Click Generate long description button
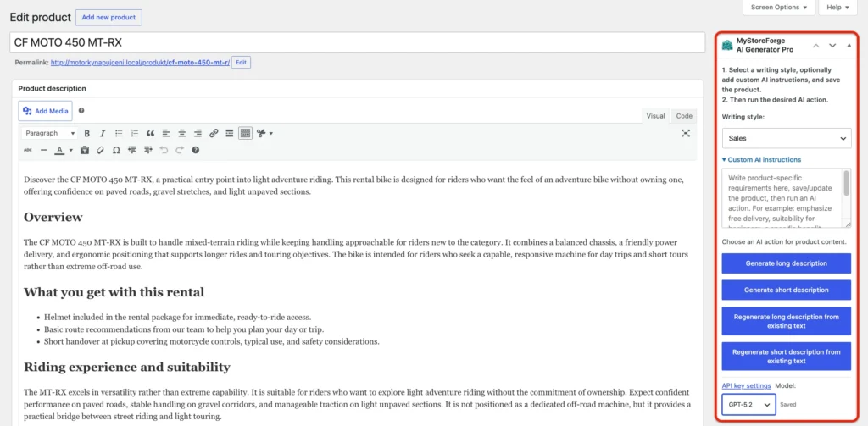Screen dimensions: 868x426 (x=786, y=263)
